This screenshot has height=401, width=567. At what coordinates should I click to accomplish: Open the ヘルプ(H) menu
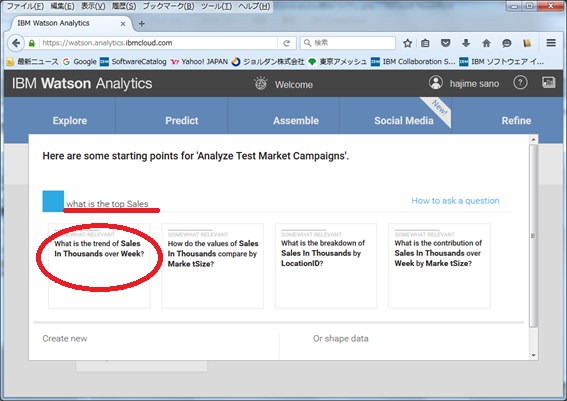tap(254, 6)
